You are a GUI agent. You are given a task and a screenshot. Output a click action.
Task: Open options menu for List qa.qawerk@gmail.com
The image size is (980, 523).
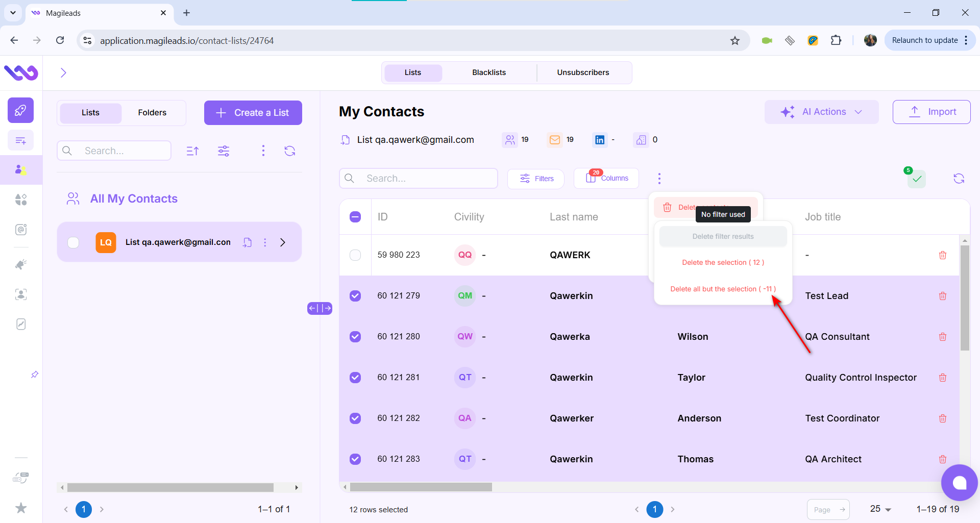click(x=265, y=242)
